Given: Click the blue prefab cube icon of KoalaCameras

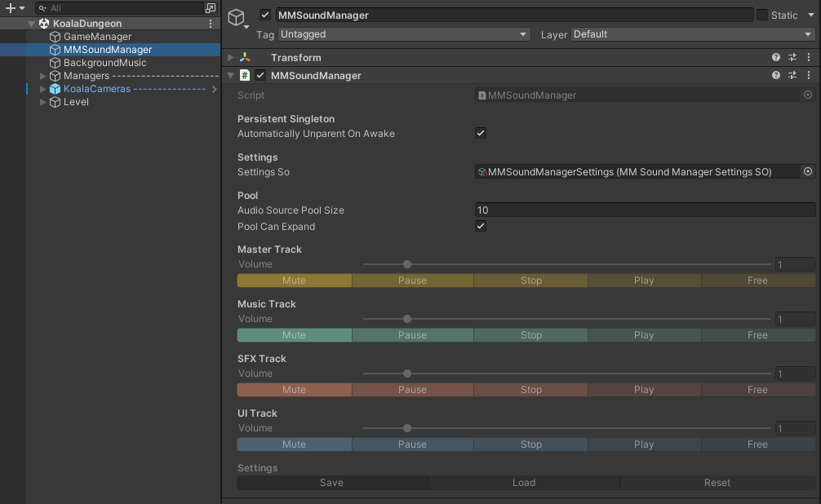Looking at the screenshot, I should coord(55,89).
